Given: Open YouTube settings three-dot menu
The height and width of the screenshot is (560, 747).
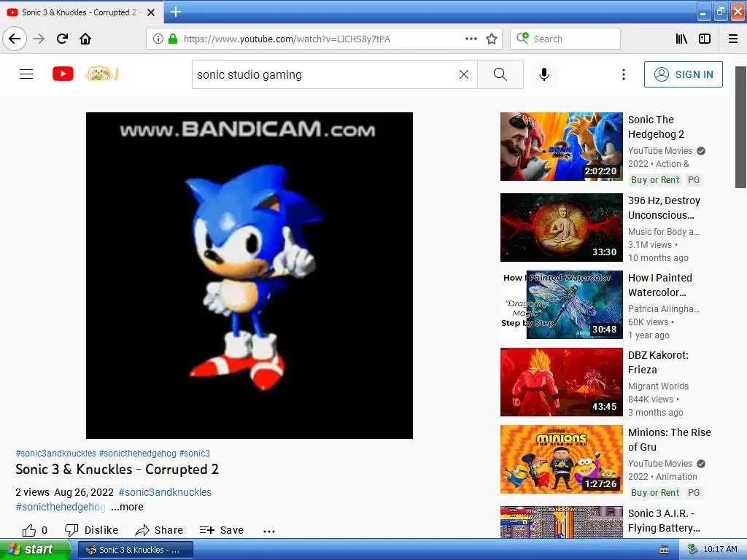Looking at the screenshot, I should (x=623, y=74).
